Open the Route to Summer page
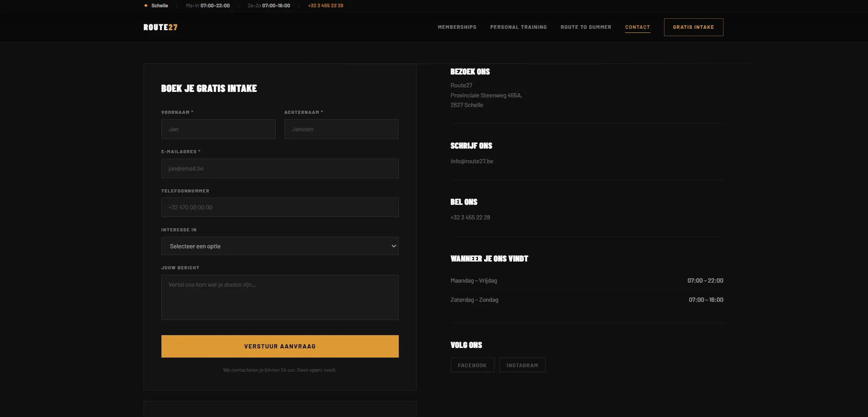This screenshot has width=868, height=417. pyautogui.click(x=586, y=27)
